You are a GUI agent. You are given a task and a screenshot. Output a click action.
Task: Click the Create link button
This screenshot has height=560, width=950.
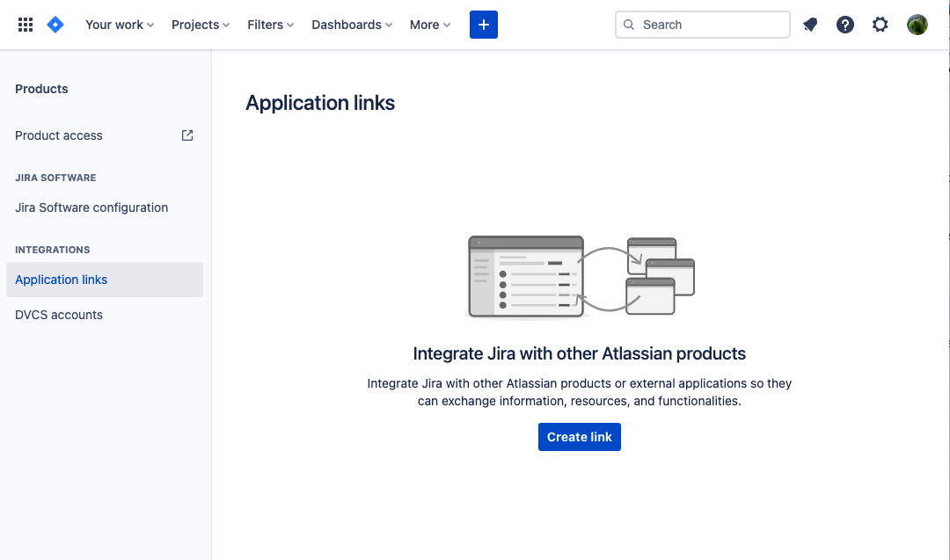tap(579, 436)
